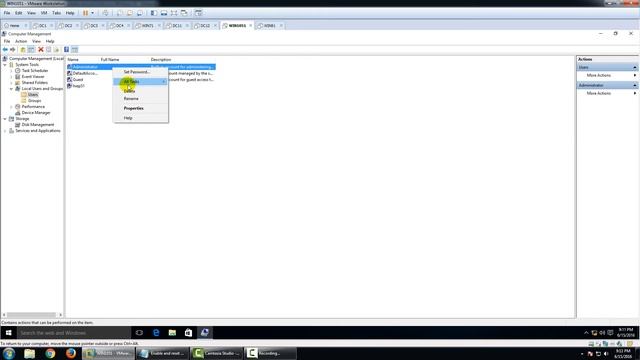
Task: Click the red X Delete toolbar icon
Action: 41,49
